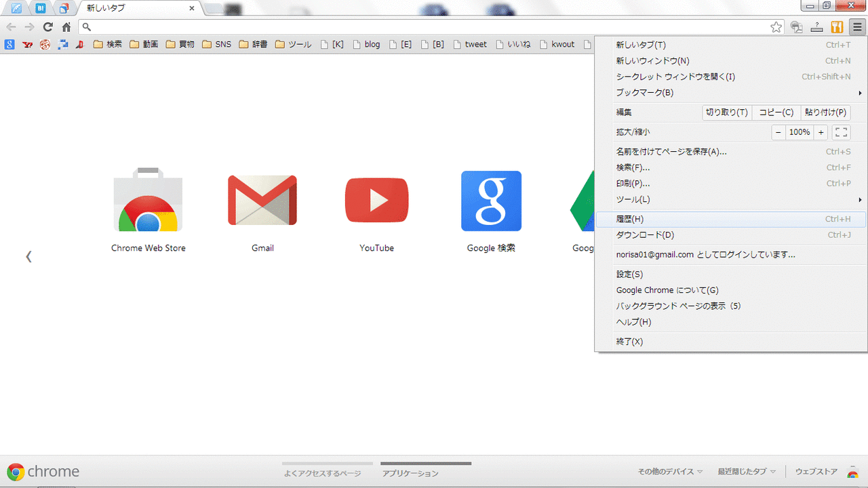Viewport: 868px width, 488px height.
Task: Open the 辞書 bookmark folder
Action: [253, 45]
